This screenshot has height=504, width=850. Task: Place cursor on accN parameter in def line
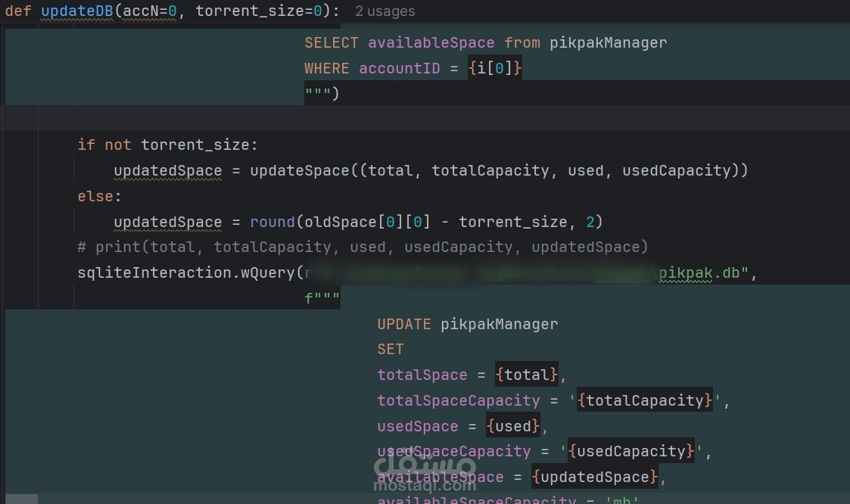140,11
